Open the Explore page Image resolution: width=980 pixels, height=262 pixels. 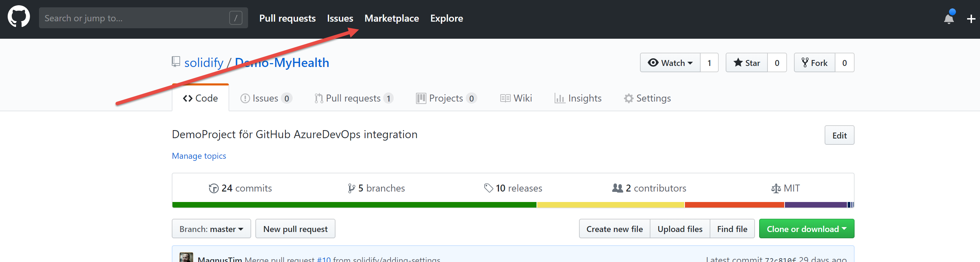click(446, 18)
